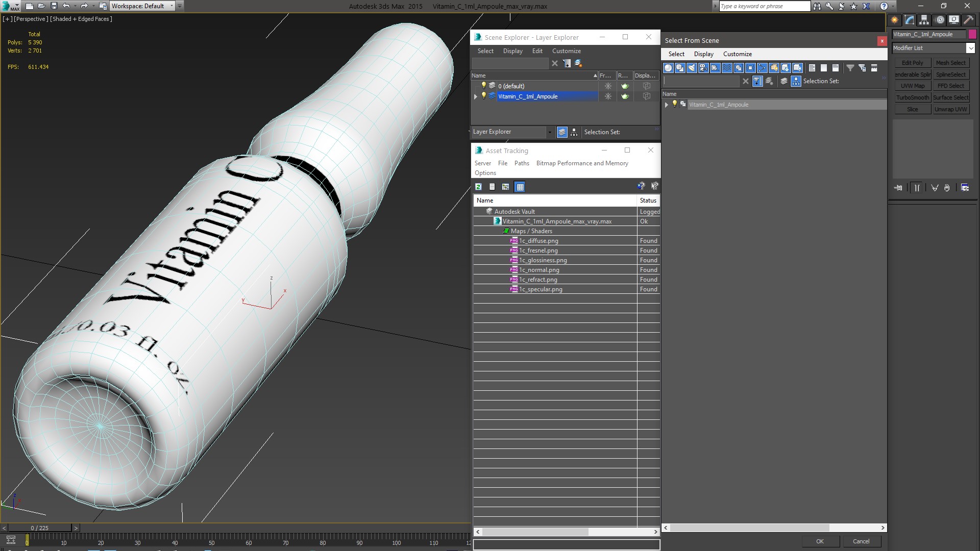The height and width of the screenshot is (551, 980).
Task: Toggle visibility bulb of 0 (default) layer
Action: pyautogui.click(x=484, y=86)
